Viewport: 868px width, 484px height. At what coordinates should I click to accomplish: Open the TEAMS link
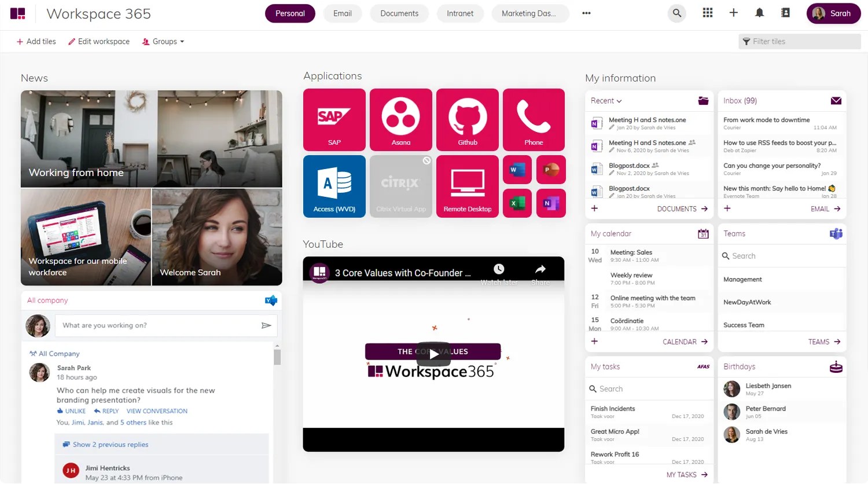[825, 342]
